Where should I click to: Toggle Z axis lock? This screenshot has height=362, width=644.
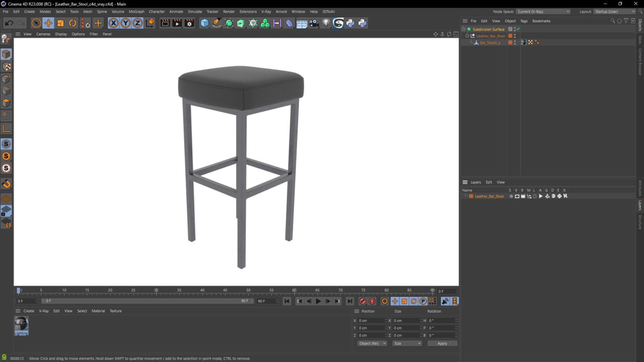coord(138,23)
